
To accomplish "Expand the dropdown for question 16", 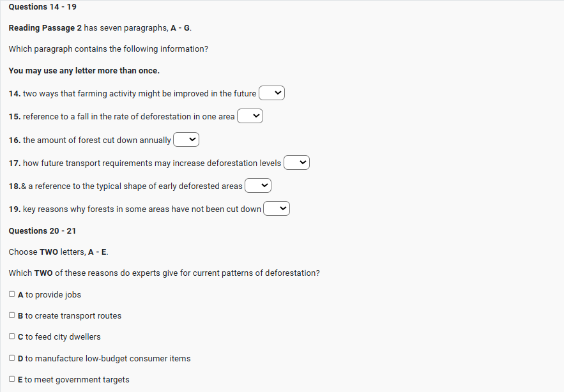I will (186, 139).
